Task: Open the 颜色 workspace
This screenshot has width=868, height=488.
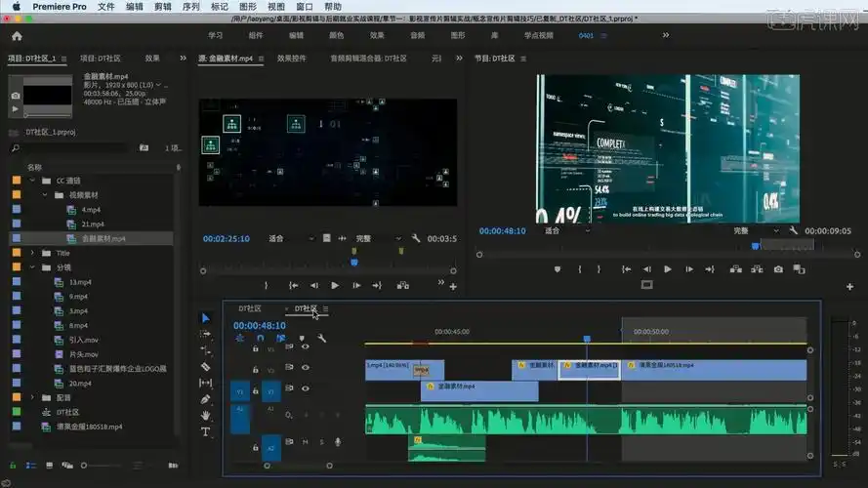Action: coord(336,35)
